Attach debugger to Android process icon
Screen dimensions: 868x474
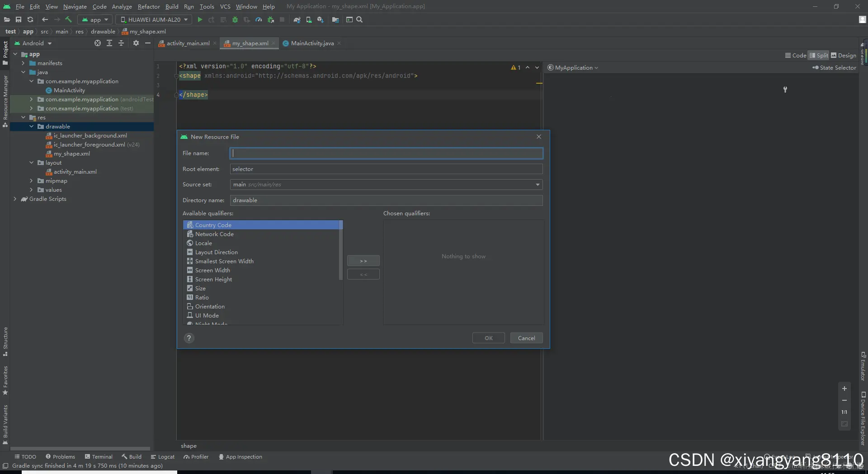(271, 19)
